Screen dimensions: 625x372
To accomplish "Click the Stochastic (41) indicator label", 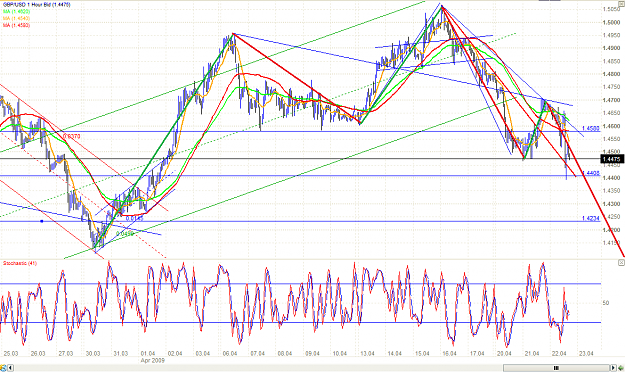I will (20, 263).
